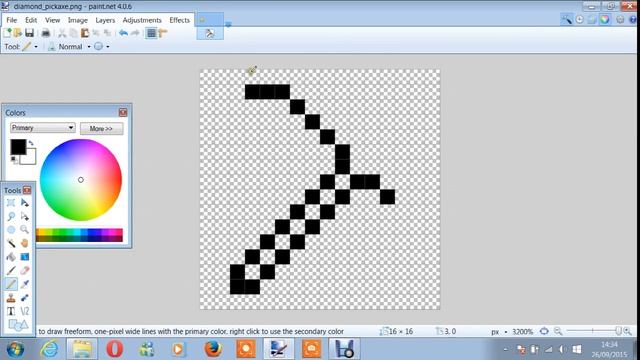Click the color palette strip
Screen dimensions: 640x360
79,235
